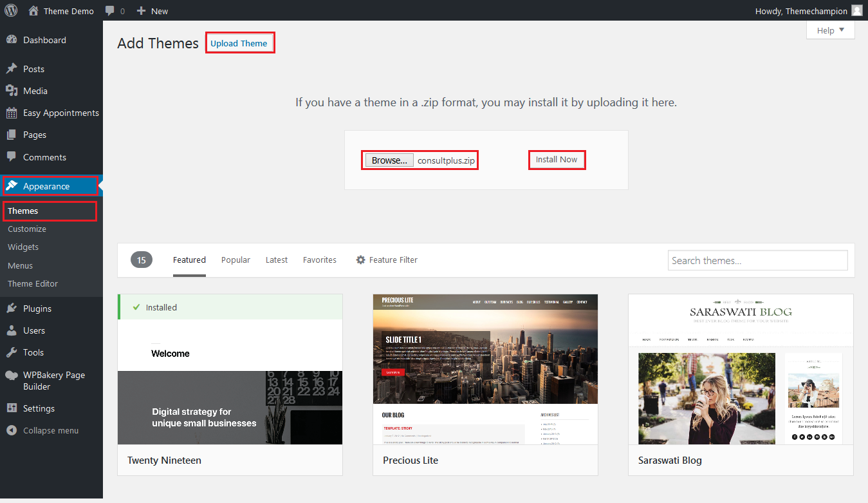The height and width of the screenshot is (503, 868).
Task: Click user avatar next to Howdy, Themechampion
Action: pyautogui.click(x=856, y=10)
